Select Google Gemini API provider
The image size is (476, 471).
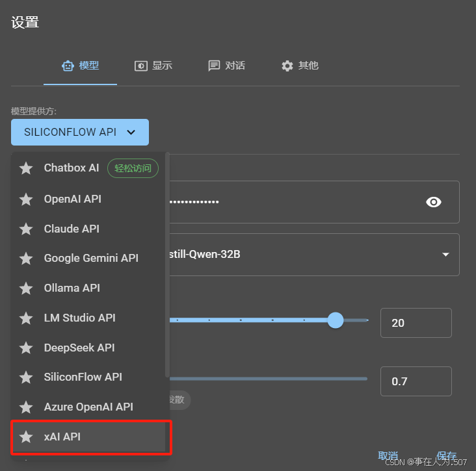tap(88, 258)
